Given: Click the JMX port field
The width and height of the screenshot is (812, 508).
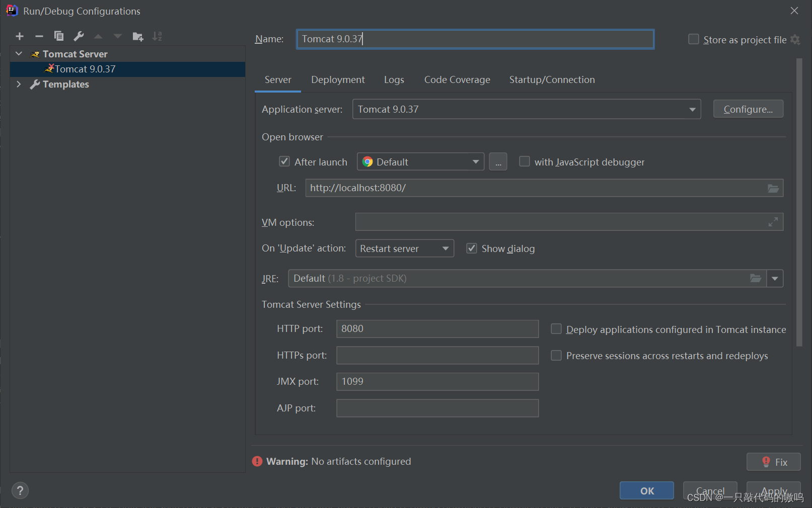Looking at the screenshot, I should (437, 382).
